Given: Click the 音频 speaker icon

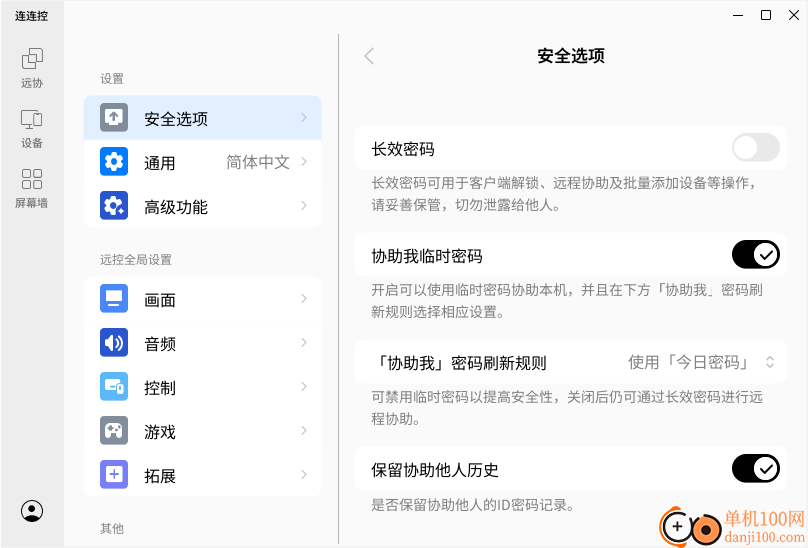Looking at the screenshot, I should coord(114,342).
